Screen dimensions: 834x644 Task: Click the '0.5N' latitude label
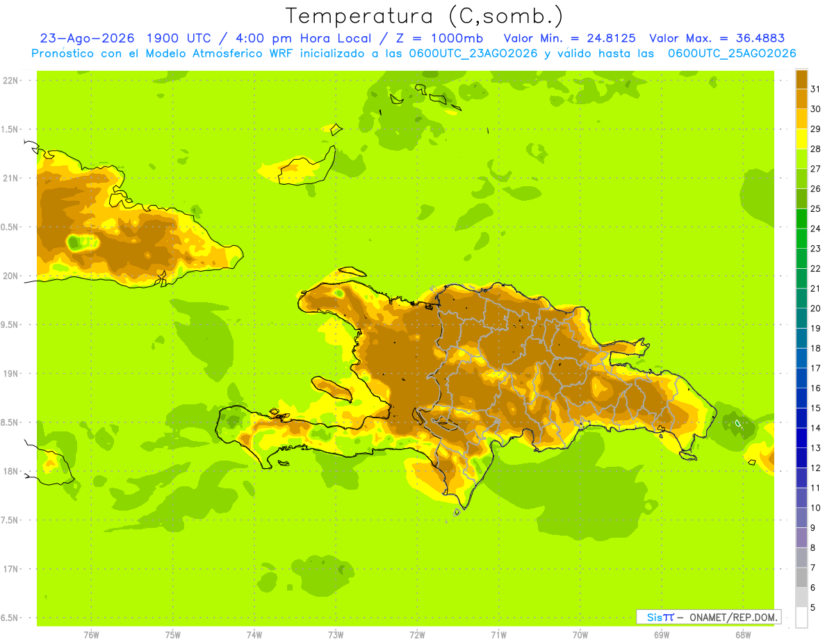[9, 227]
